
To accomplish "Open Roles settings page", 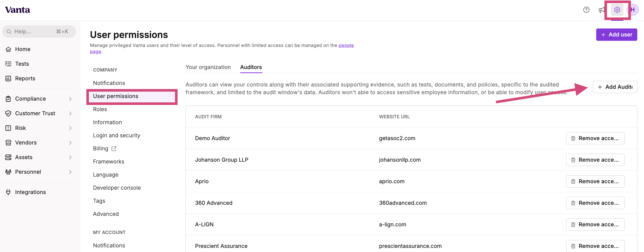I will tap(100, 109).
